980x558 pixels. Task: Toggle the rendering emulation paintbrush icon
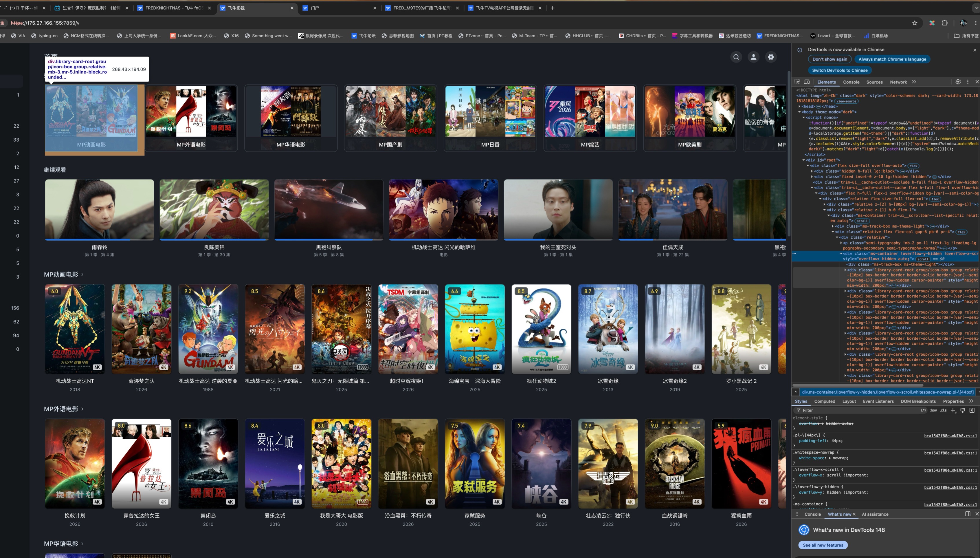point(962,410)
